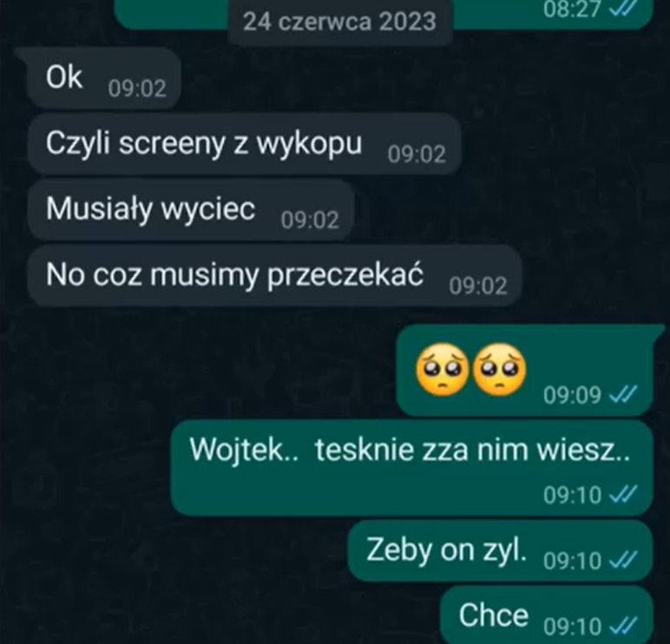Tap read checkmarks on the 08:27 message
Image resolution: width=670 pixels, height=644 pixels.
[623, 9]
